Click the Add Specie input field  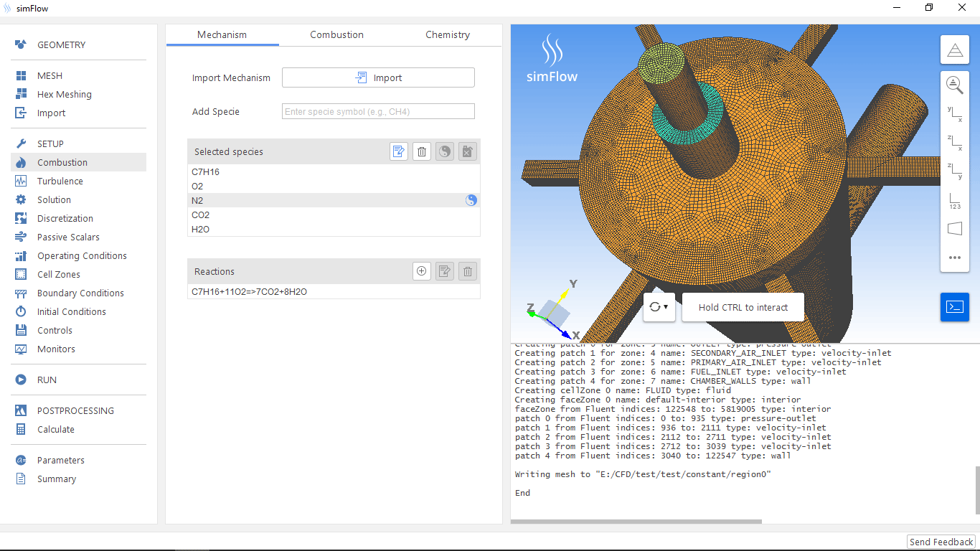point(378,111)
